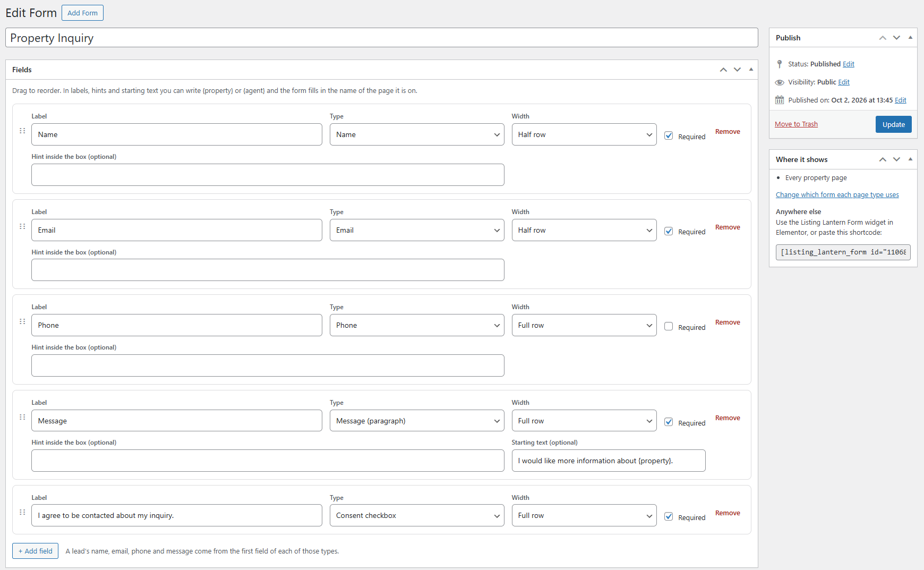This screenshot has width=924, height=570.
Task: Open the Type dropdown showing Consent checkbox
Action: tap(417, 515)
